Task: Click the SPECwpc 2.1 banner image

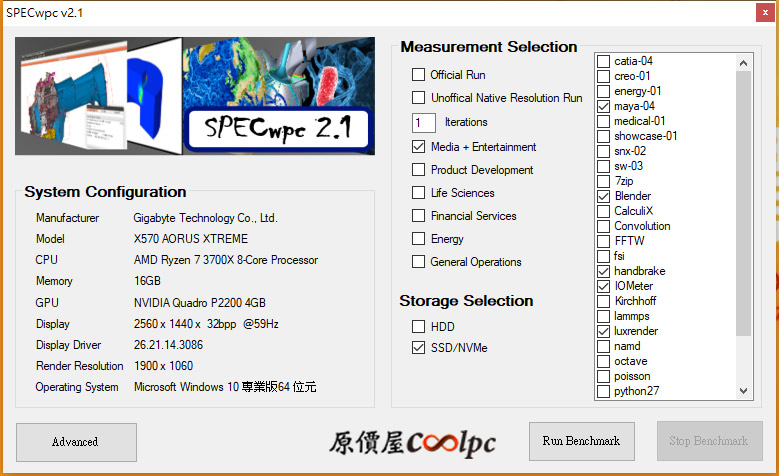Action: (195, 96)
